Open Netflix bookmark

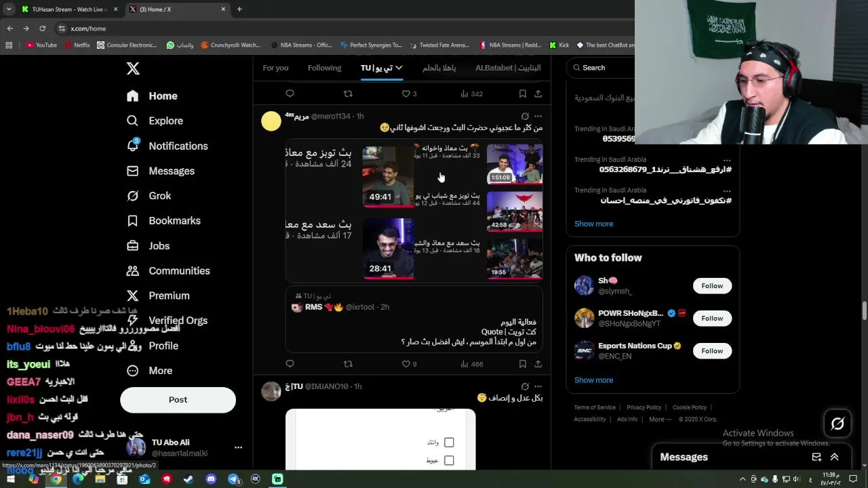click(77, 45)
